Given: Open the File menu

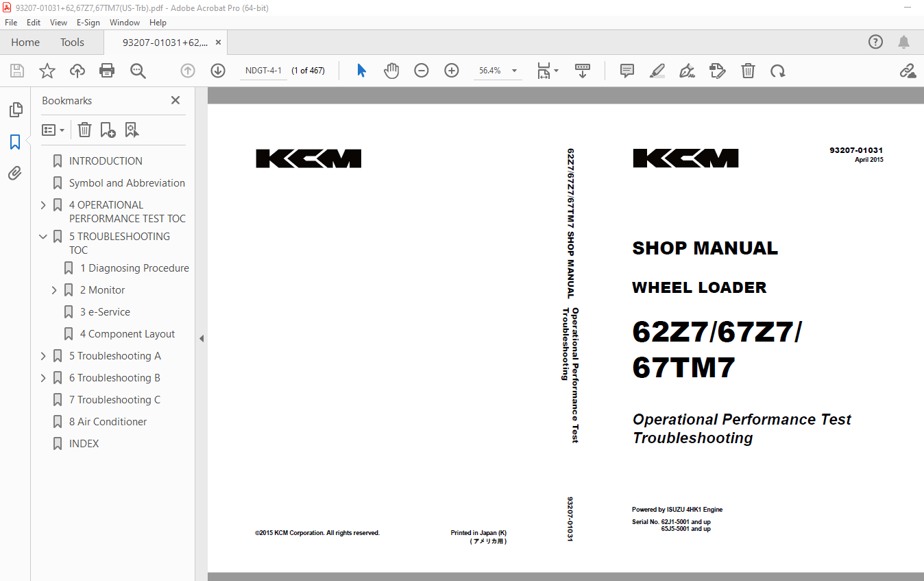Looking at the screenshot, I should tap(11, 23).
